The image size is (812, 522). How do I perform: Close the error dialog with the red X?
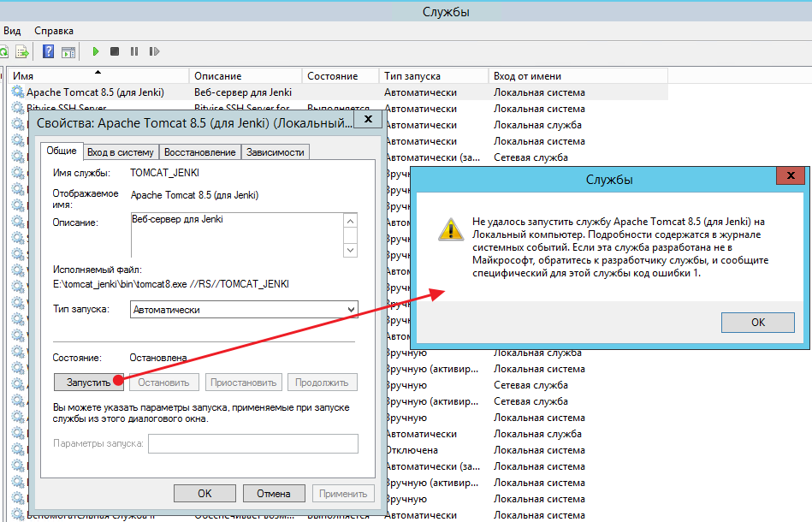point(791,175)
